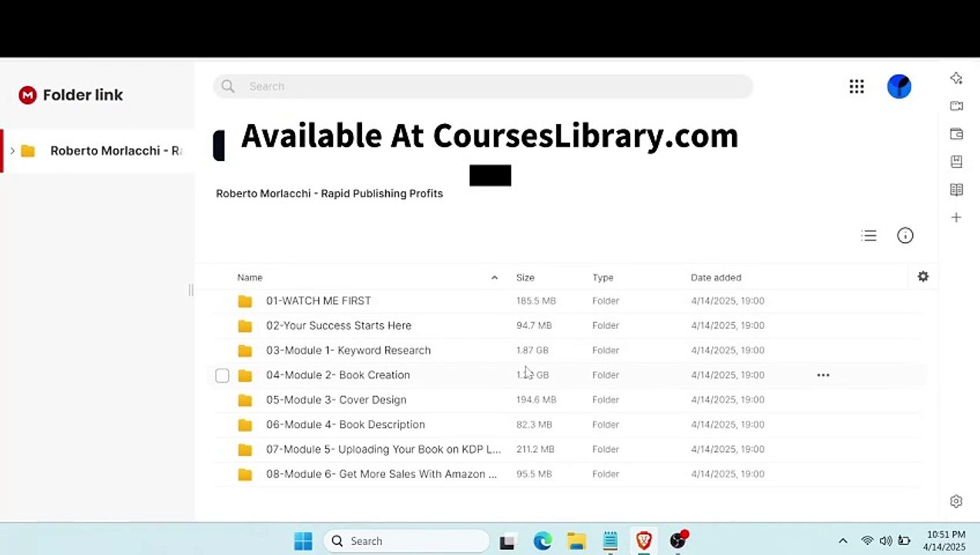Click 185.5 MB size value
This screenshot has width=980, height=555.
(x=535, y=301)
